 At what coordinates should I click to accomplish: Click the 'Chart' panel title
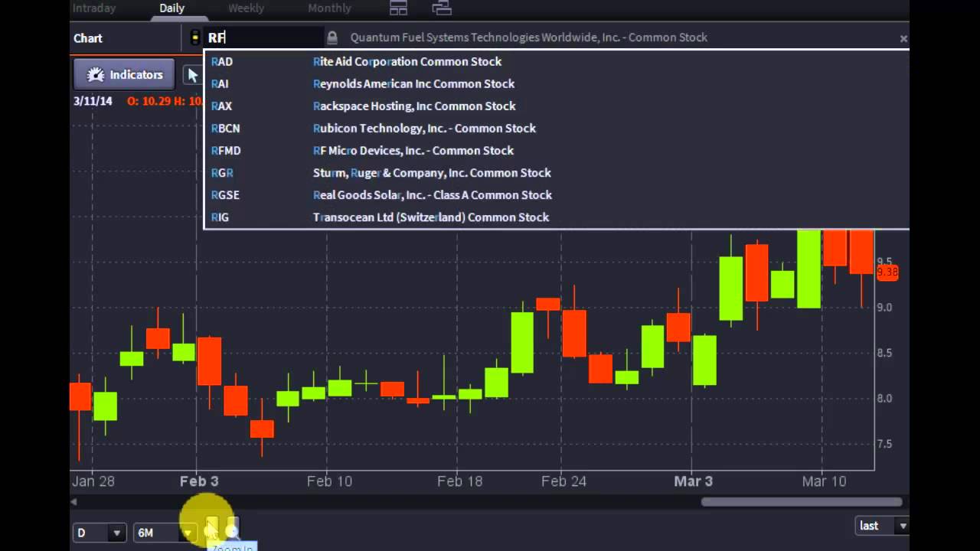pos(88,38)
